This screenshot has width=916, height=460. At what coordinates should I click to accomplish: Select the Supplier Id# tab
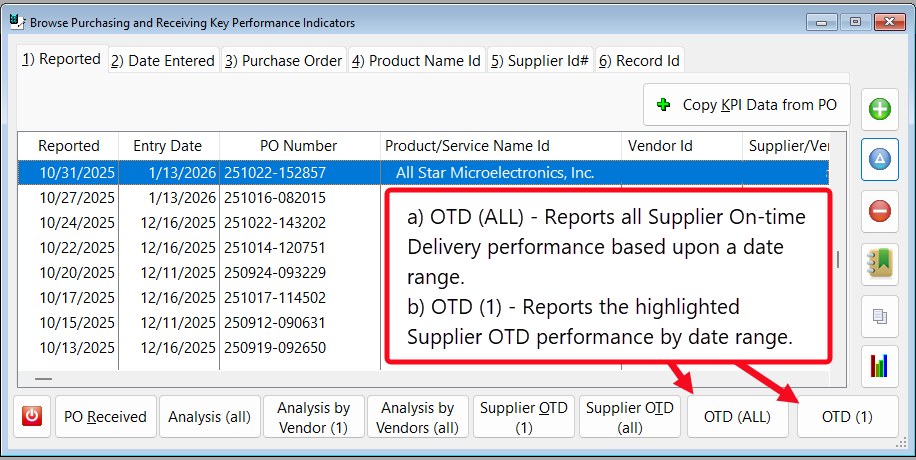[x=539, y=61]
